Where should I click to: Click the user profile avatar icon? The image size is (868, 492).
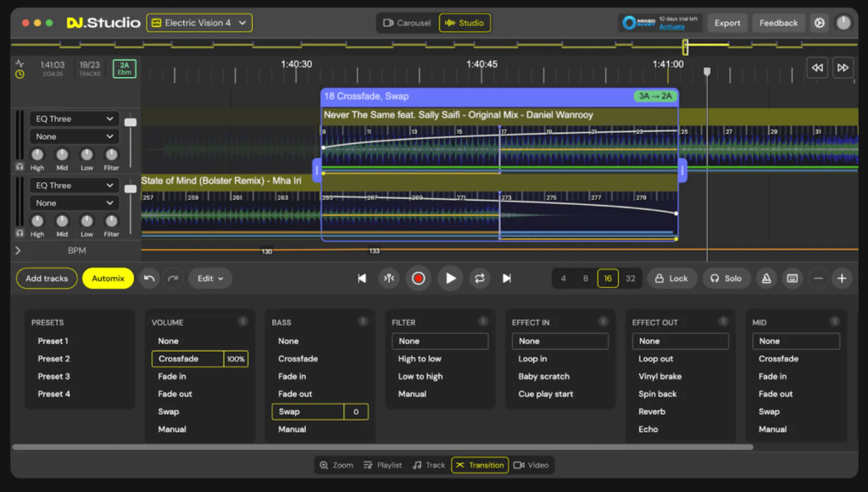[843, 23]
